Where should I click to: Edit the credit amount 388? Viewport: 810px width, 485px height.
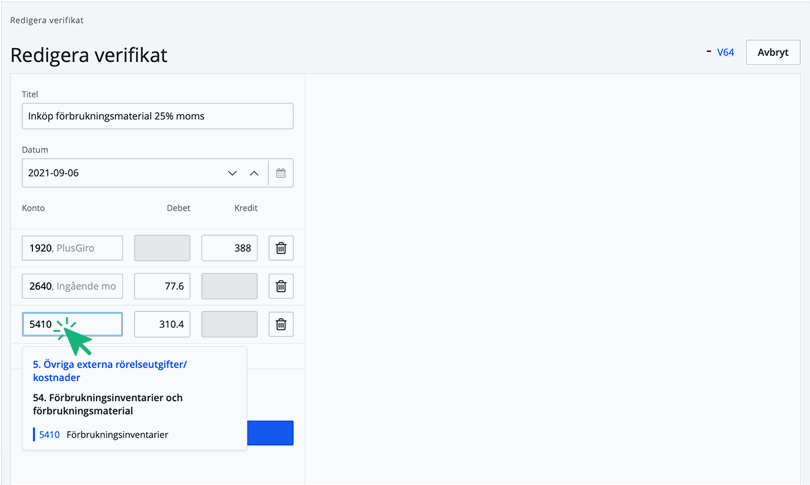click(229, 248)
